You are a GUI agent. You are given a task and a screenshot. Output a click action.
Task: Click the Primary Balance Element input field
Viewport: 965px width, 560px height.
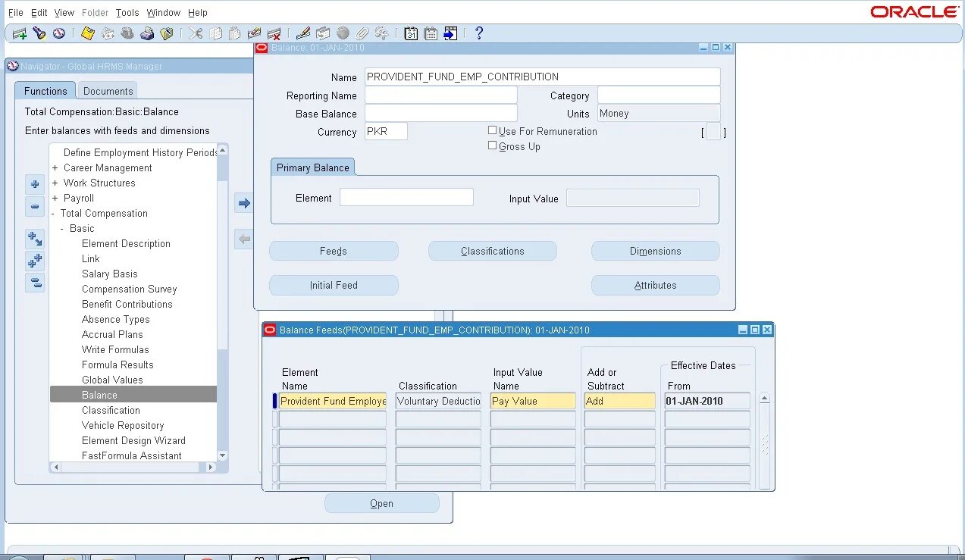pyautogui.click(x=406, y=197)
